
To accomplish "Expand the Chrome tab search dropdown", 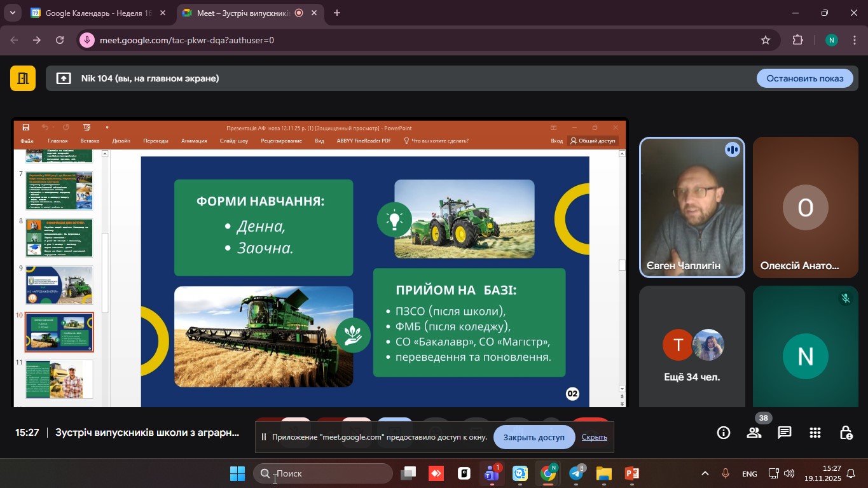I will coord(12,13).
